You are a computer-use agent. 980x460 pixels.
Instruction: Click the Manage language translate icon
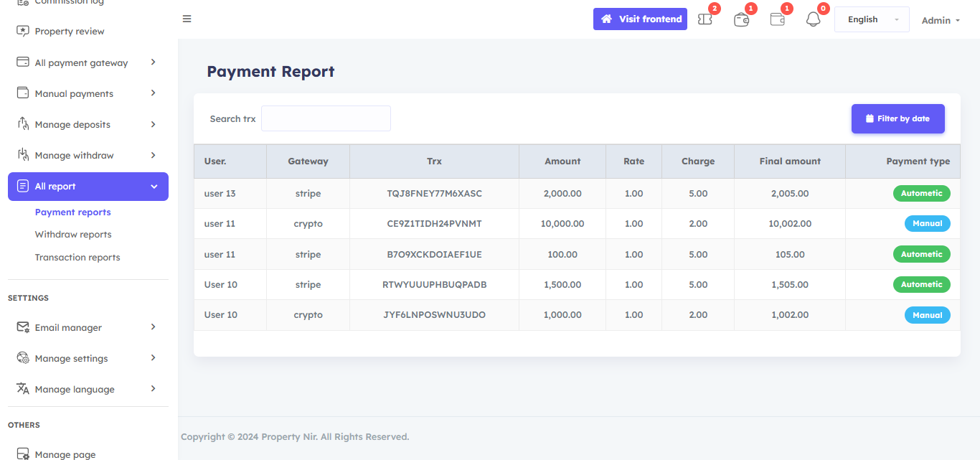pos(23,389)
